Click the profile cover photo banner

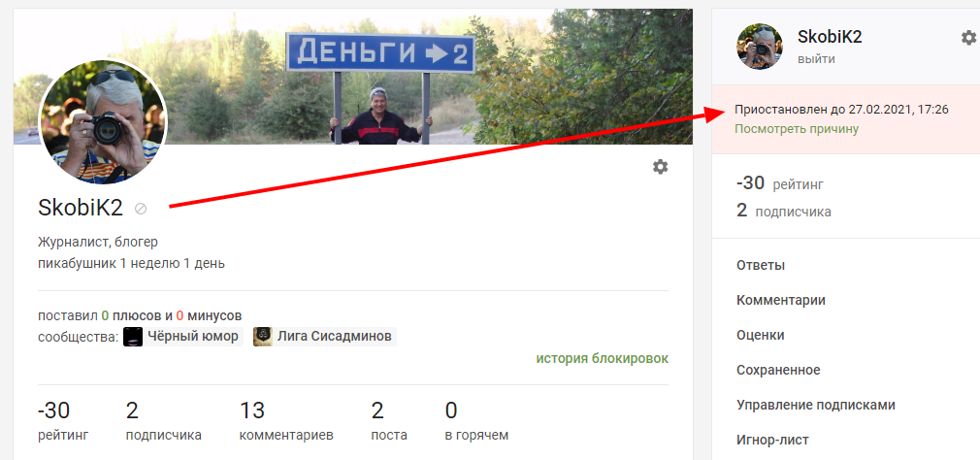[353, 77]
